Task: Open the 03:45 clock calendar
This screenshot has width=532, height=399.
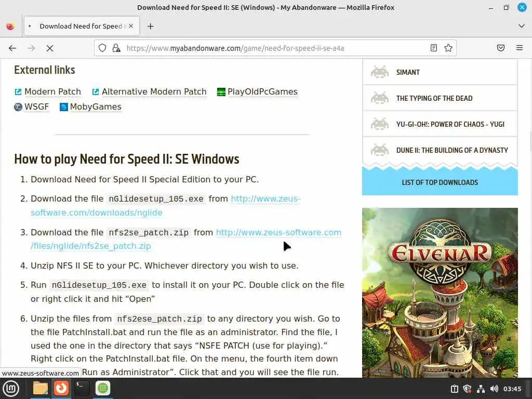Action: (512, 389)
